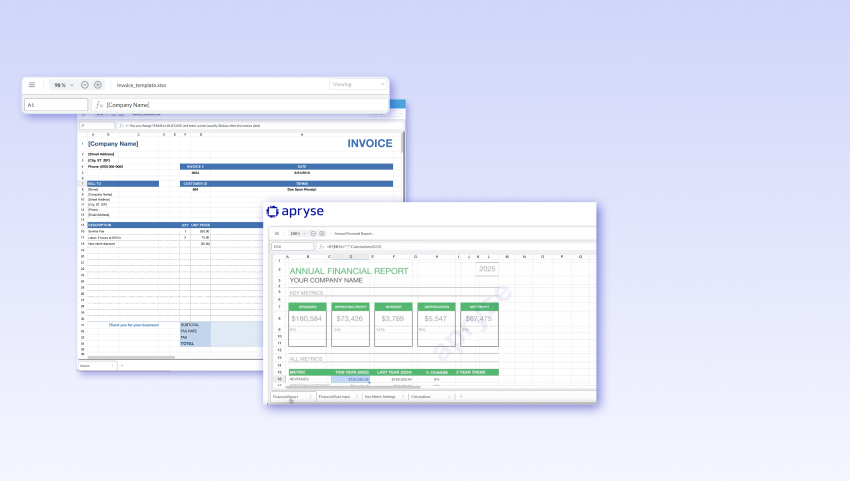Viewport: 850px width, 481px height.
Task: Click the $180,584 revenues value
Action: tap(307, 319)
